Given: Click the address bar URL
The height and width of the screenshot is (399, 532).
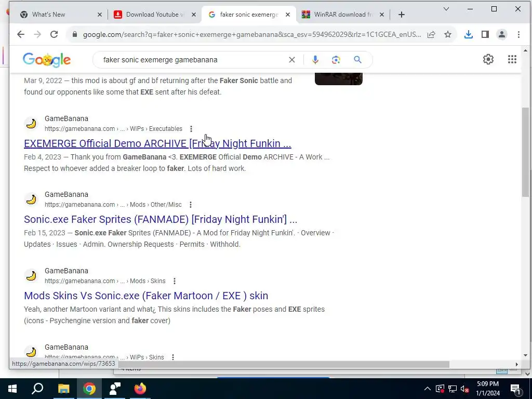Looking at the screenshot, I should [x=252, y=34].
